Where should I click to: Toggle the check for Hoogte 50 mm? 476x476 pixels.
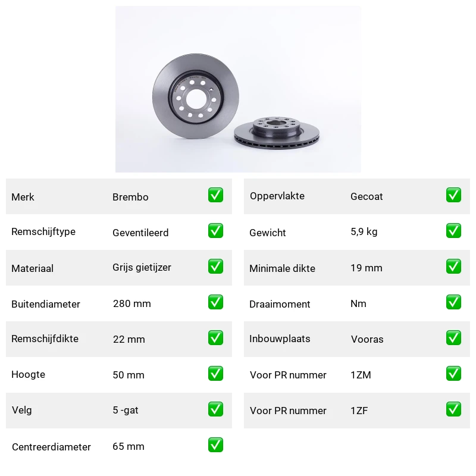click(x=215, y=374)
